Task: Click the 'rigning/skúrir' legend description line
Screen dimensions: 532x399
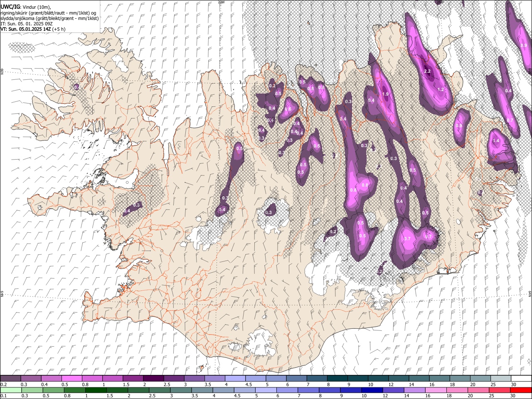Action: pos(48,12)
